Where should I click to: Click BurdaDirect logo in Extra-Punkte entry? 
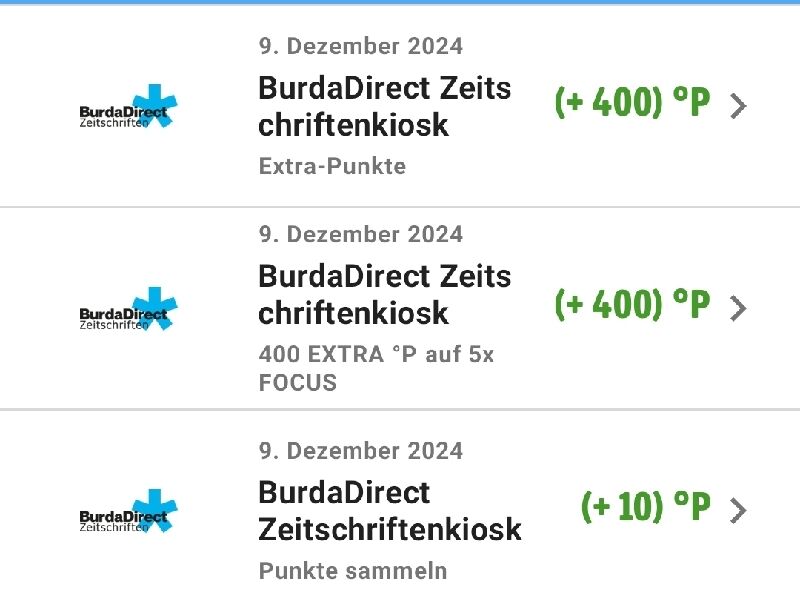128,106
